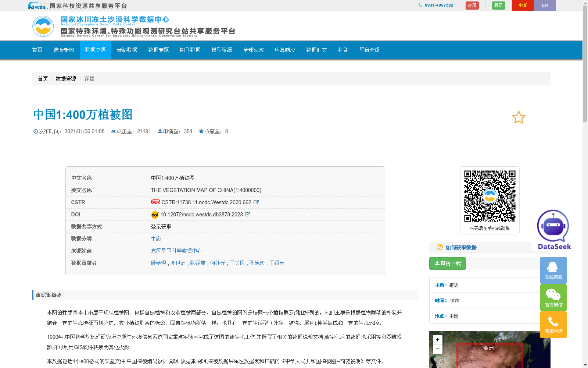The height and width of the screenshot is (368, 588).
Task: Click the page title 中国1:400万植被图
Action: coord(83,115)
